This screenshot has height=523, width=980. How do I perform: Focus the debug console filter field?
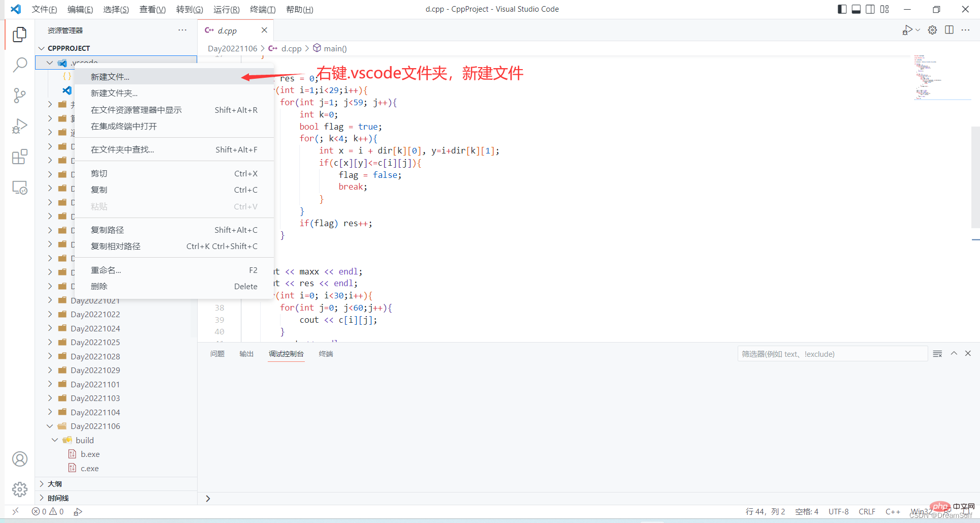point(832,354)
